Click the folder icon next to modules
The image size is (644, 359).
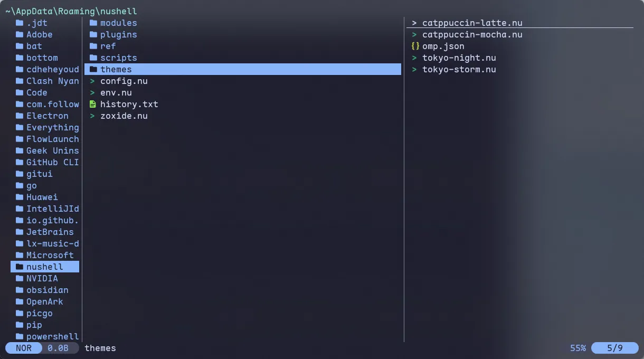click(x=93, y=23)
